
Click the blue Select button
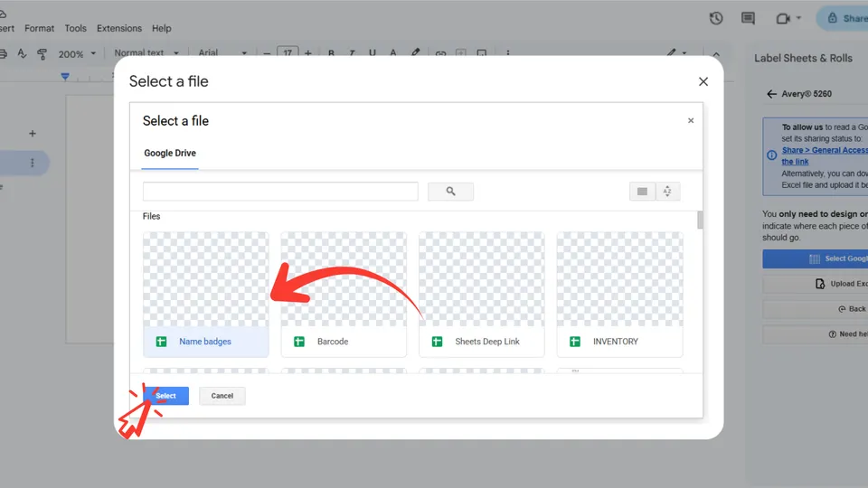pos(165,396)
